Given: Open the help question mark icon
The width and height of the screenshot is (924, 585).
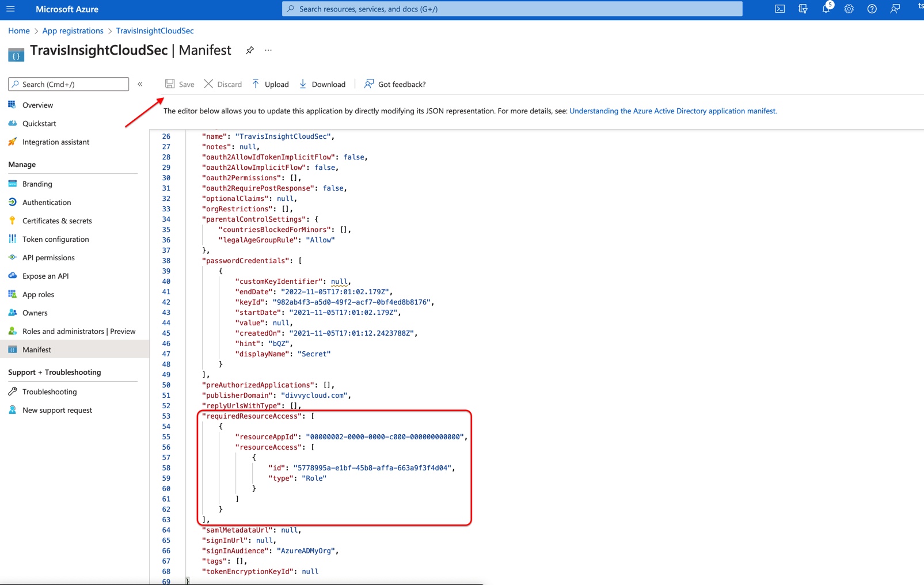Looking at the screenshot, I should 872,9.
